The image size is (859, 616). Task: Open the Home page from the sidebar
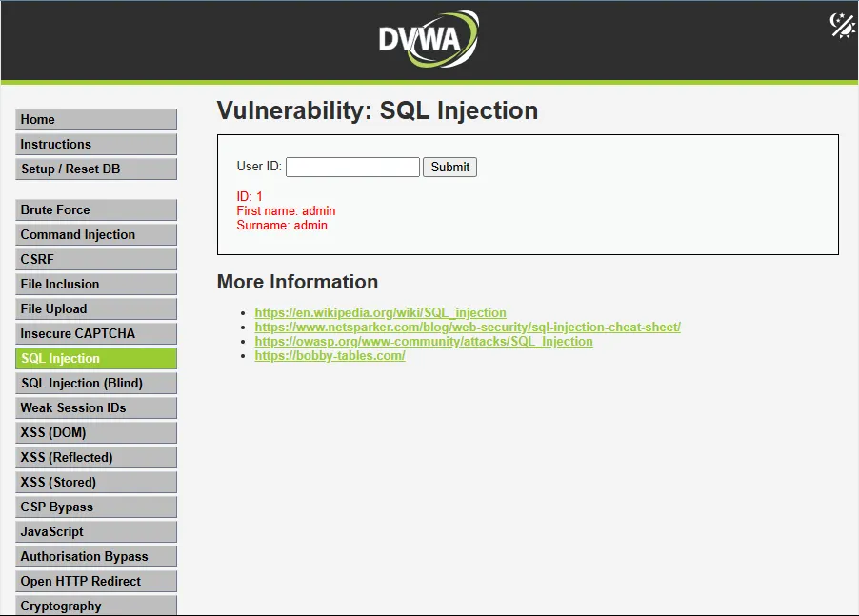(95, 119)
